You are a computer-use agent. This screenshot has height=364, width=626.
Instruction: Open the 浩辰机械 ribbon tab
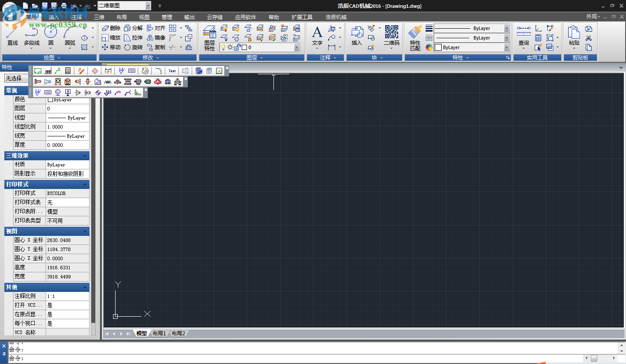(336, 17)
